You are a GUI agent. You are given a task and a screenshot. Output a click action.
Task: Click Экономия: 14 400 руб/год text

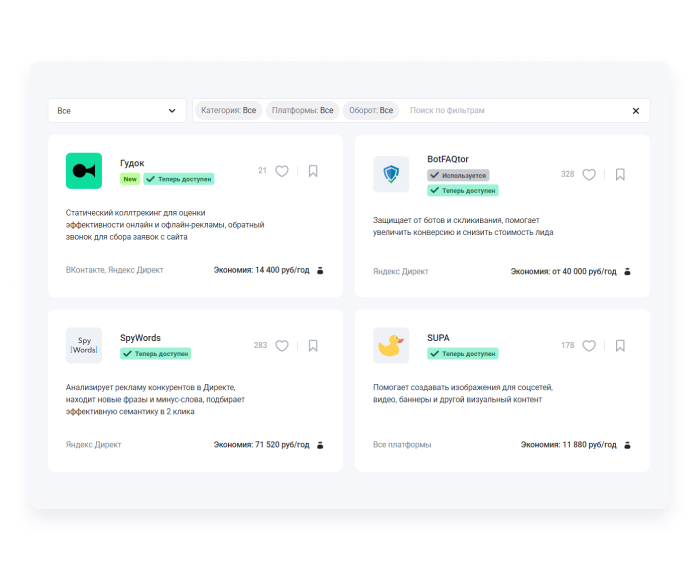pos(262,270)
